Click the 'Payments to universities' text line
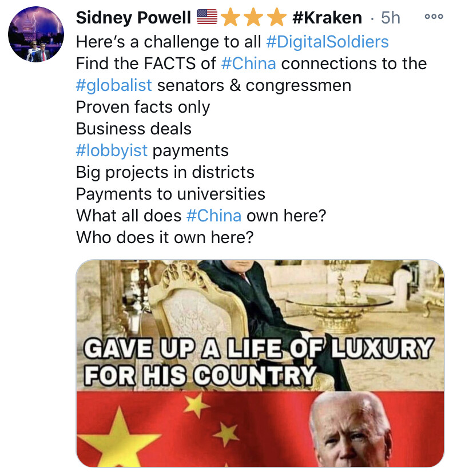Image resolution: width=449 pixels, height=476 pixels. (170, 195)
